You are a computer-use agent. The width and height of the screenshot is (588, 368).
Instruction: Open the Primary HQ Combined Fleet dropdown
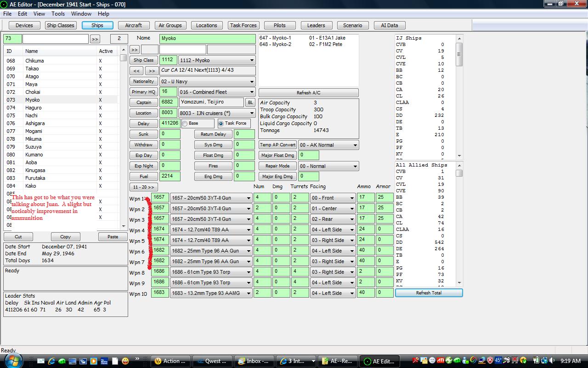pyautogui.click(x=217, y=92)
